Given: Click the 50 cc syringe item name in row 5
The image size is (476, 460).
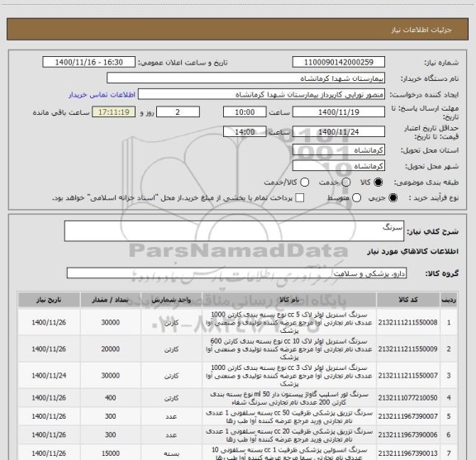Looking at the screenshot, I should [289, 417].
